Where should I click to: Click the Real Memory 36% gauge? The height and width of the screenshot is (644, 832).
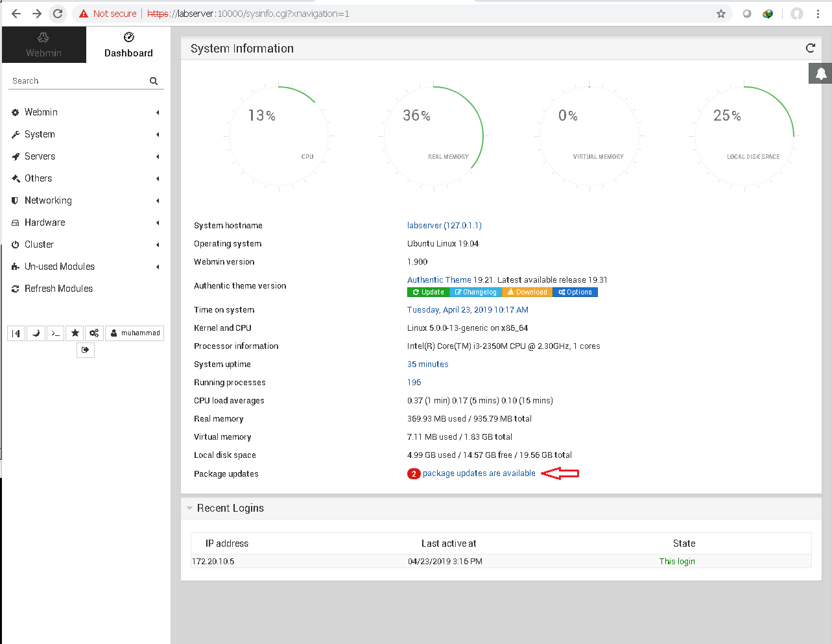click(434, 136)
